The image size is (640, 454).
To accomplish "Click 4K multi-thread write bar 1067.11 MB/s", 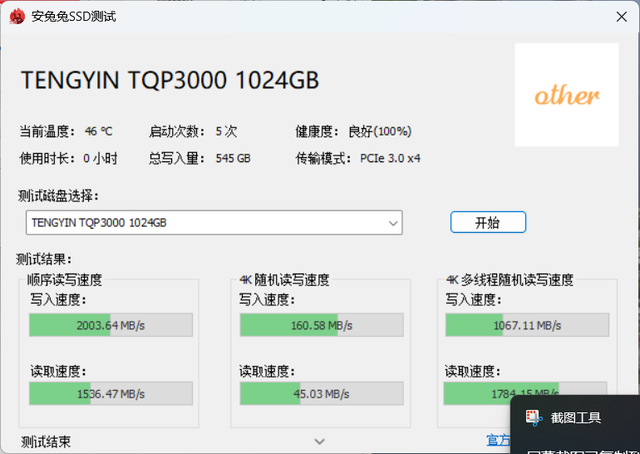I will (527, 325).
